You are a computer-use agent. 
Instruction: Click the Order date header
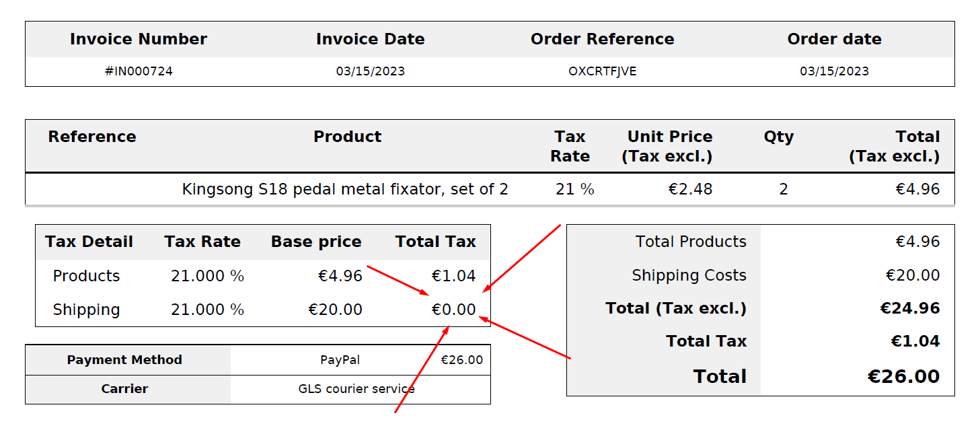(834, 39)
